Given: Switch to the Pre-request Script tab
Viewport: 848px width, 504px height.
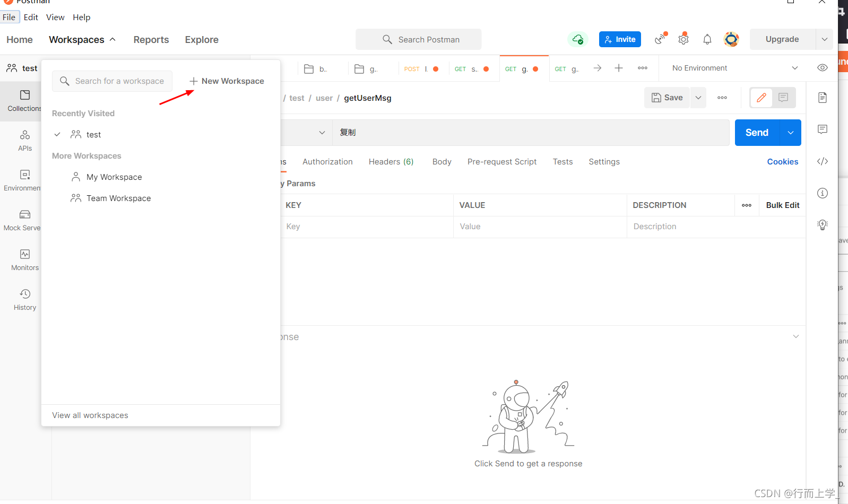Looking at the screenshot, I should coord(502,162).
